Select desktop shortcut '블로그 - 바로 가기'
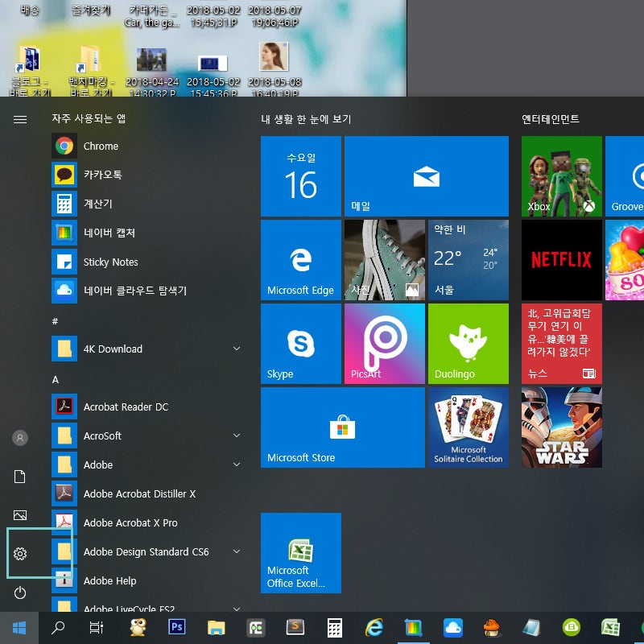Screen dimensions: 644x644 click(30, 71)
